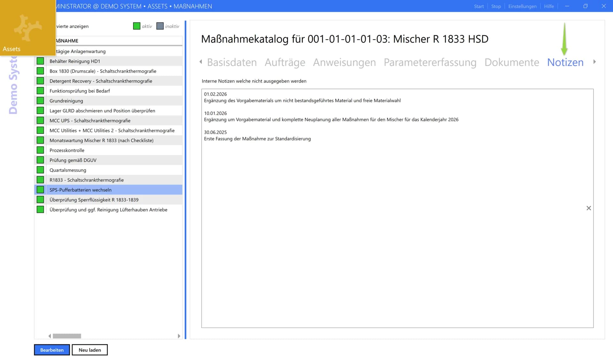Toggle the aktiv status legend checkbox
Viewport: 613px width, 364px height.
point(137,26)
